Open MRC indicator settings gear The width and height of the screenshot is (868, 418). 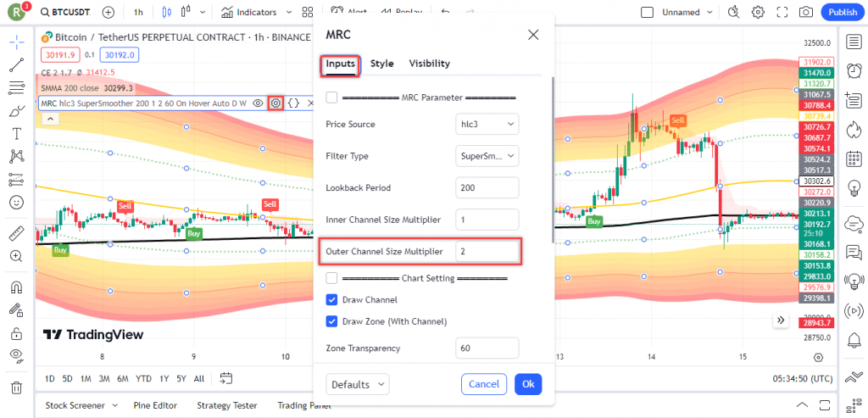coord(275,103)
